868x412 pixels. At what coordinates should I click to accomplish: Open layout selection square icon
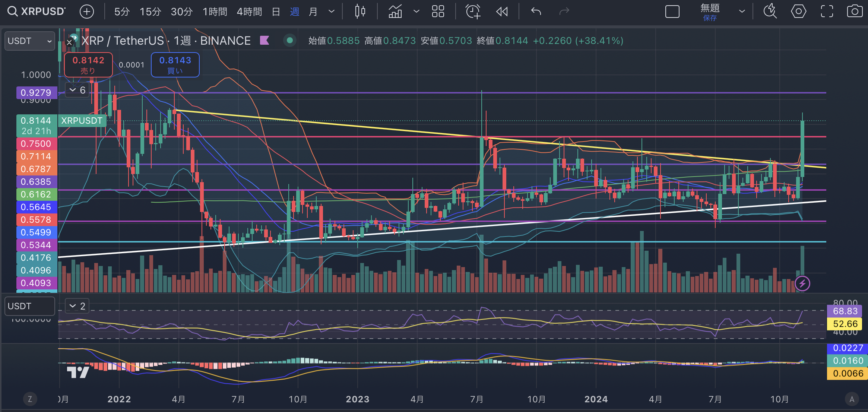pos(672,12)
